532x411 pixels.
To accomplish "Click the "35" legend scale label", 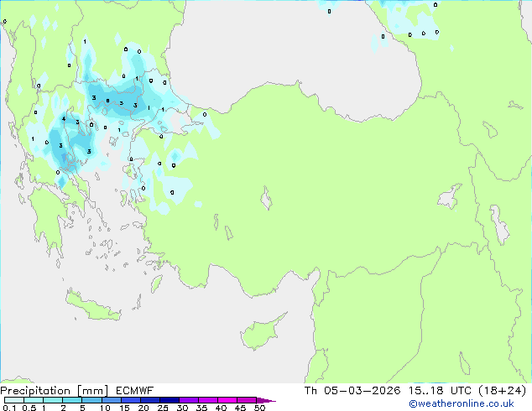I will point(201,408).
